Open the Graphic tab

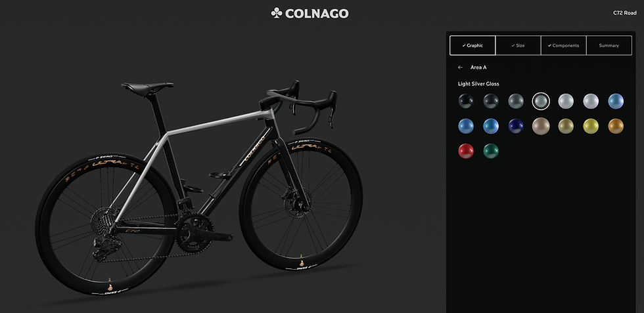[x=472, y=45]
